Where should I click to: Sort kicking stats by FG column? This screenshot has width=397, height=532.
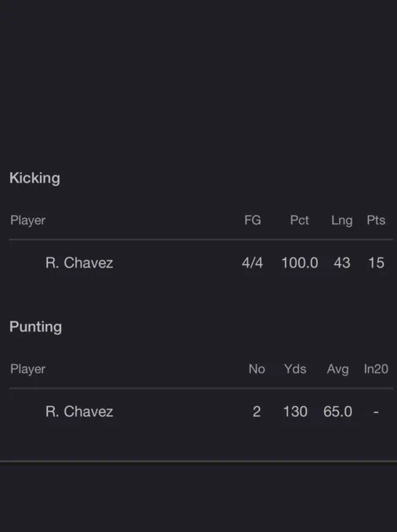click(x=253, y=220)
